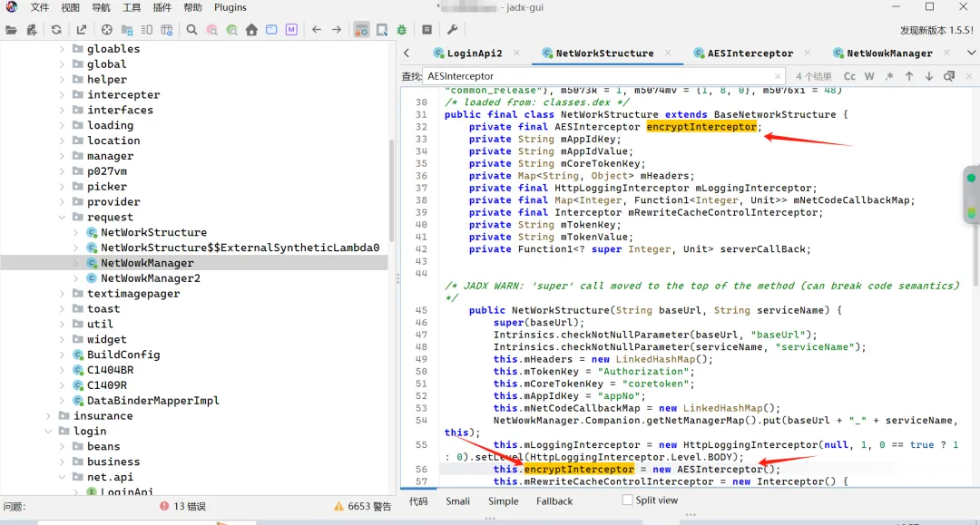This screenshot has width=980, height=525.
Task: Navigate back with the left arrow
Action: click(317, 30)
